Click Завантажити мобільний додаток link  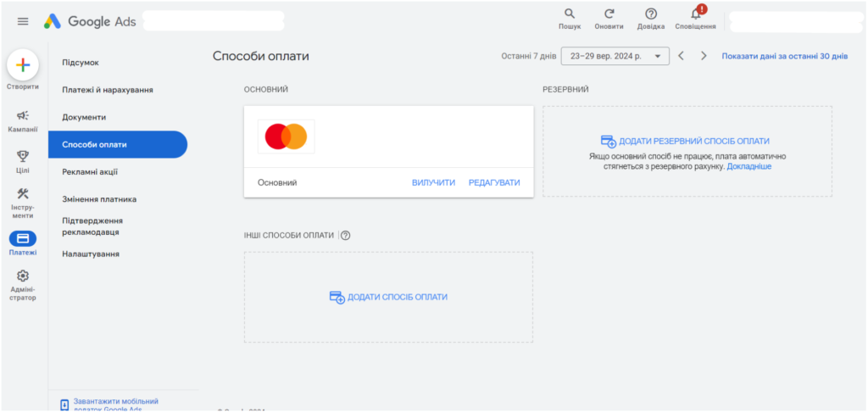tap(115, 405)
